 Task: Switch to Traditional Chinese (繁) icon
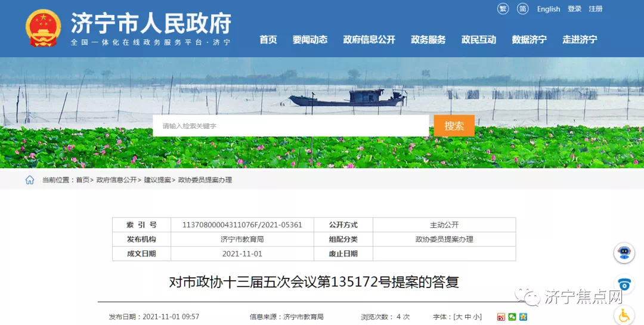click(503, 8)
